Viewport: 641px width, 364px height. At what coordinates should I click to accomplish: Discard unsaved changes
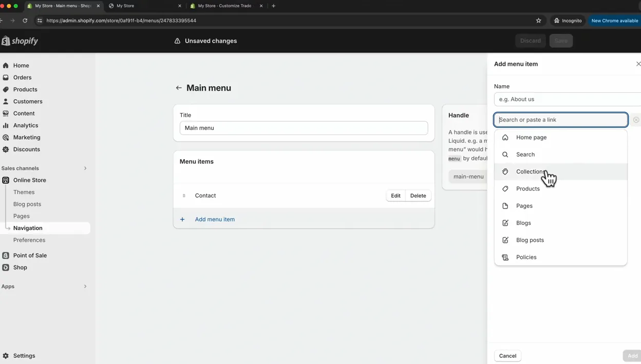pos(531,41)
